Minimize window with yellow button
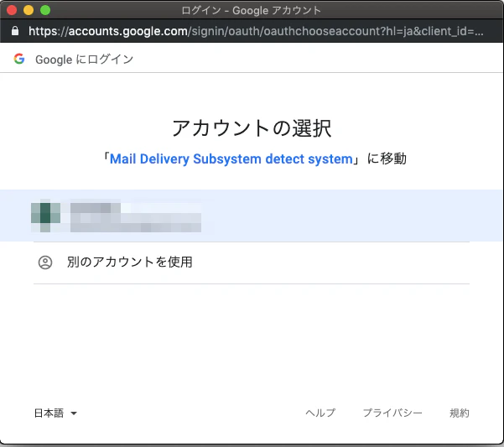The image size is (504, 447). point(29,10)
